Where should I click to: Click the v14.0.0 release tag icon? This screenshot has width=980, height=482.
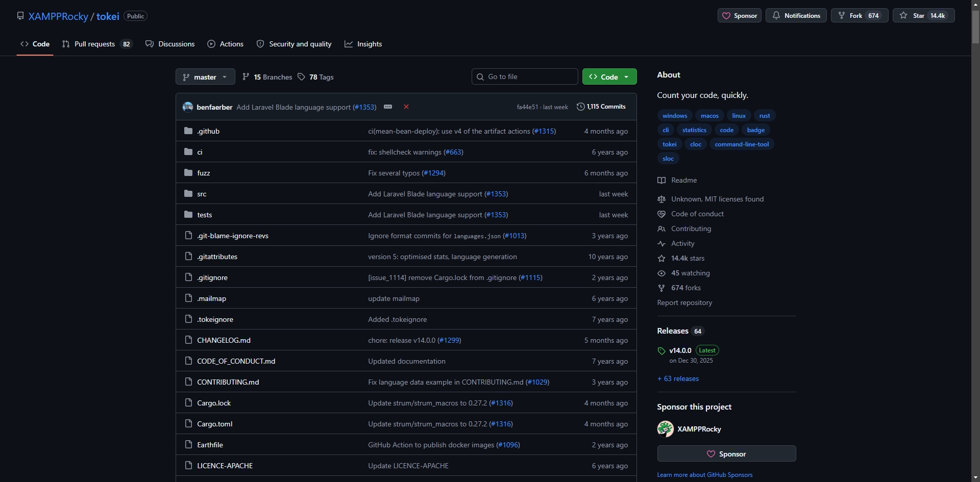pyautogui.click(x=661, y=351)
